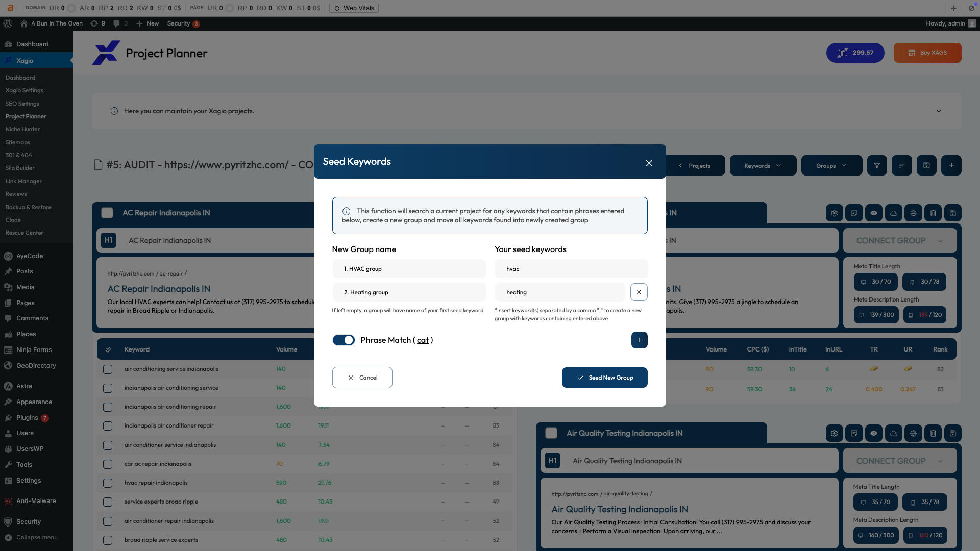Click cloud icon for the first group
Screen dimensions: 980x551
click(893, 213)
